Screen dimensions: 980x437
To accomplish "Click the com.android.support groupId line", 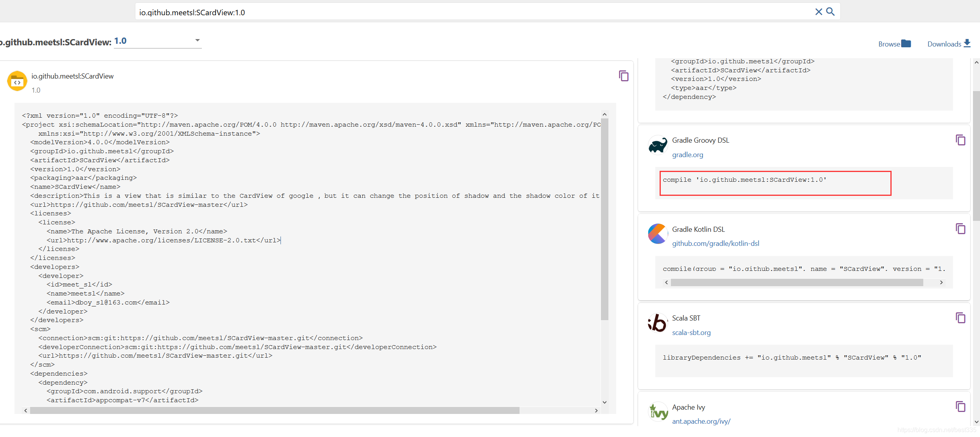I will point(124,391).
